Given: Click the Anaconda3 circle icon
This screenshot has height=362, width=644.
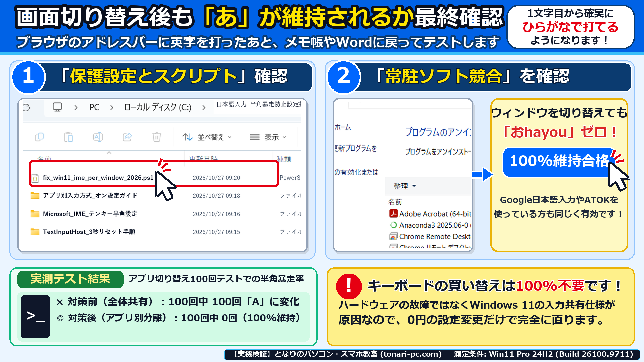Looking at the screenshot, I should (x=393, y=225).
